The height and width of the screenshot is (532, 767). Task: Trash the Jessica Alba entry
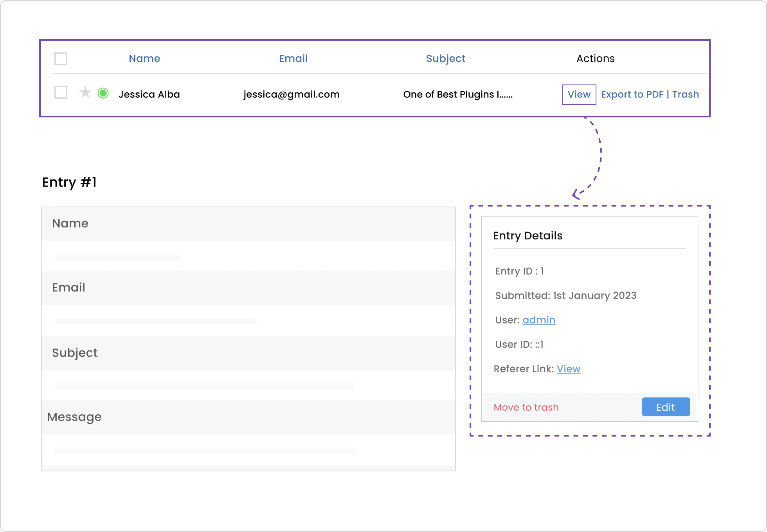686,94
